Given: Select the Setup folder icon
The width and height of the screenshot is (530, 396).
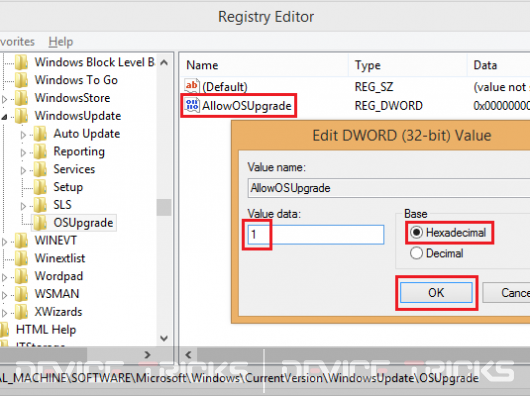Looking at the screenshot, I should [x=41, y=187].
